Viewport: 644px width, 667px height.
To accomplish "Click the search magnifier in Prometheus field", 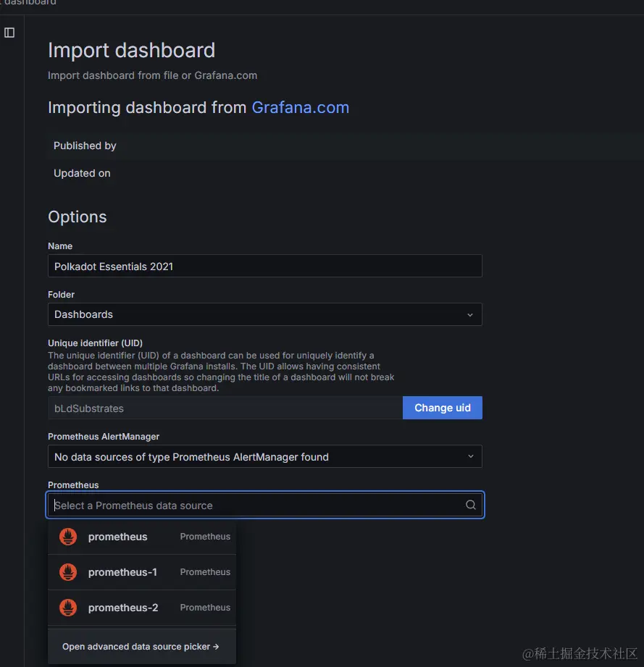I will pyautogui.click(x=470, y=505).
